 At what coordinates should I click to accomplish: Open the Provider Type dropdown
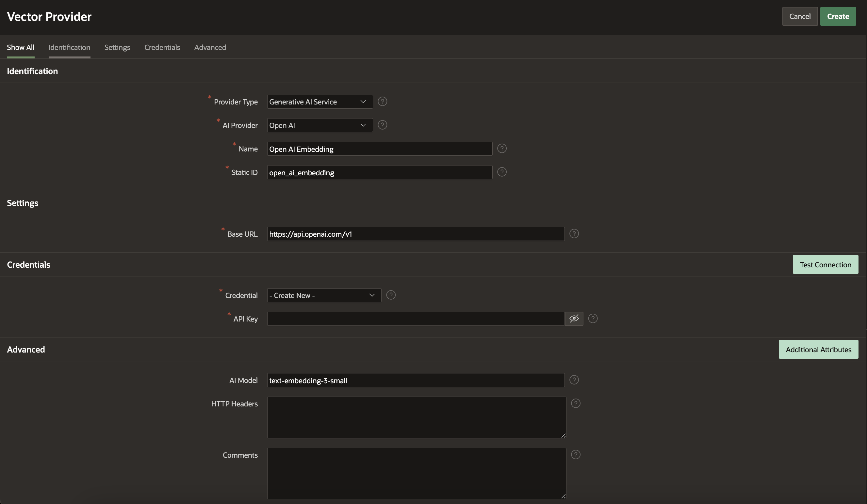[319, 102]
